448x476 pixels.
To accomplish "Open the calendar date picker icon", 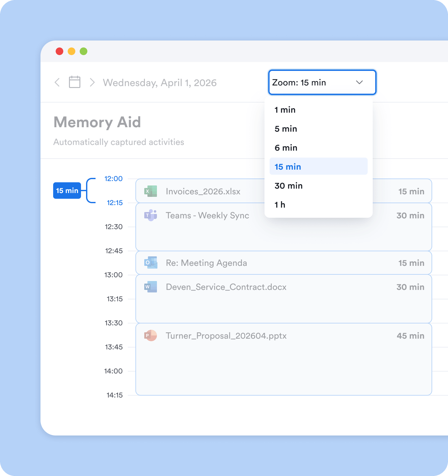I will [75, 82].
